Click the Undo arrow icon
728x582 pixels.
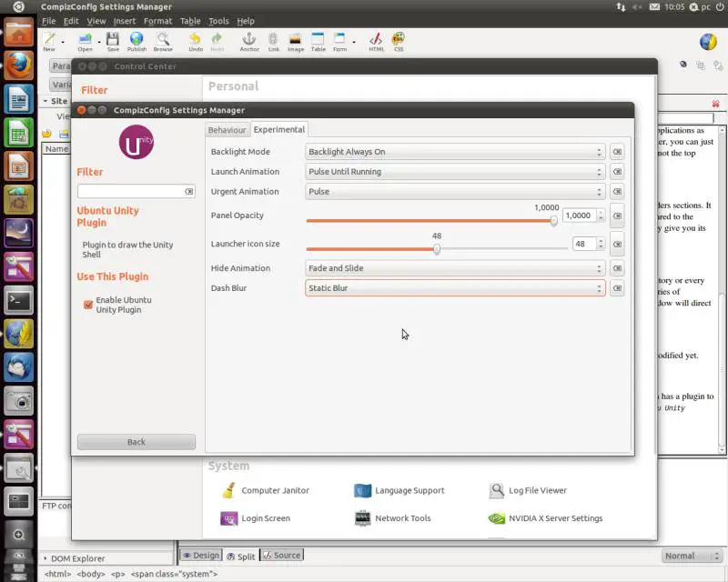[x=196, y=41]
